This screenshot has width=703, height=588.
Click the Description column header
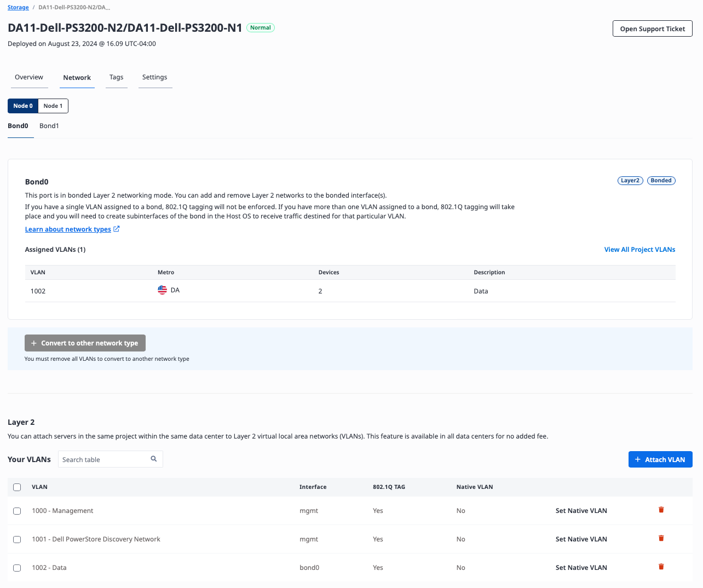pos(489,272)
